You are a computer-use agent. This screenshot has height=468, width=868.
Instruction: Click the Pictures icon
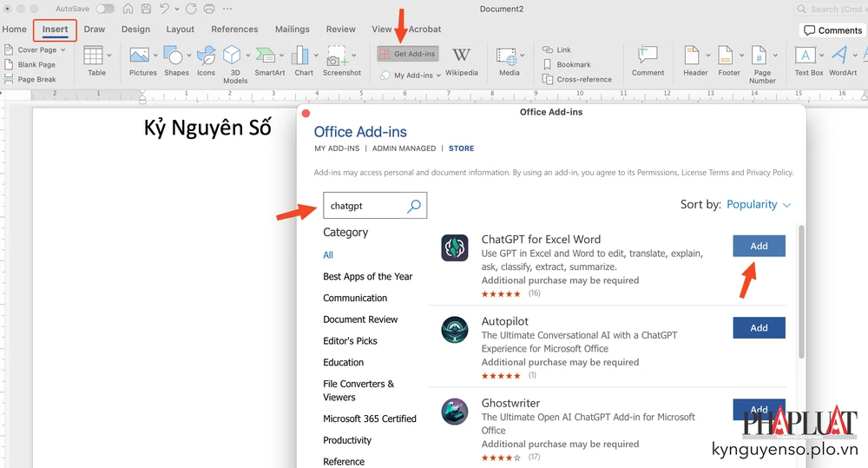tap(139, 56)
